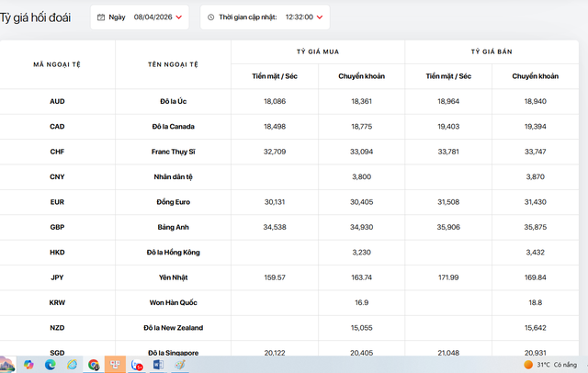588x373 pixels.
Task: Click the TỶ GIÁ BÁN header
Action: [492, 51]
